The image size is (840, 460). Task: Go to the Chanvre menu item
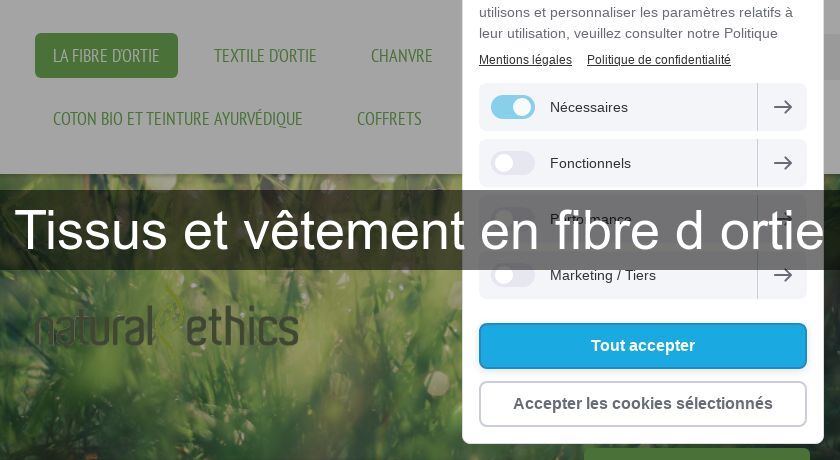point(401,56)
